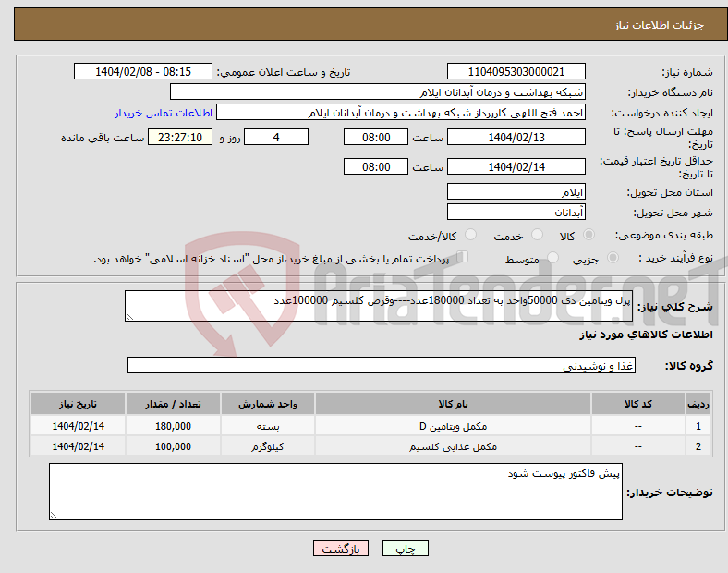Select the کالا/خدمت radio button
The width and height of the screenshot is (728, 573).
point(471,235)
